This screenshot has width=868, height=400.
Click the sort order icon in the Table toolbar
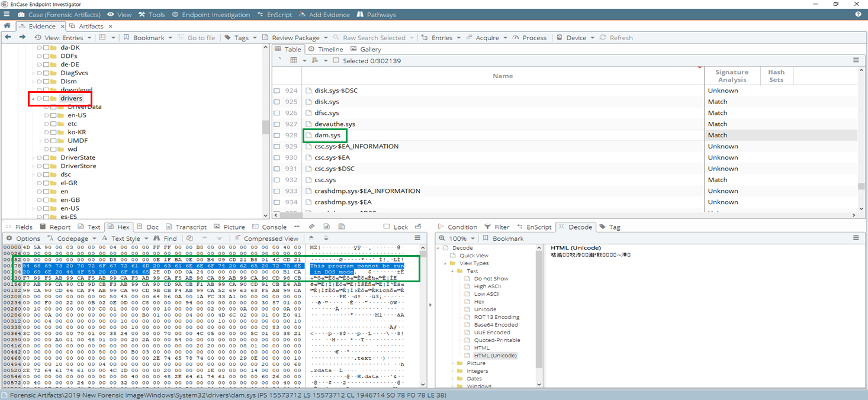(x=315, y=60)
